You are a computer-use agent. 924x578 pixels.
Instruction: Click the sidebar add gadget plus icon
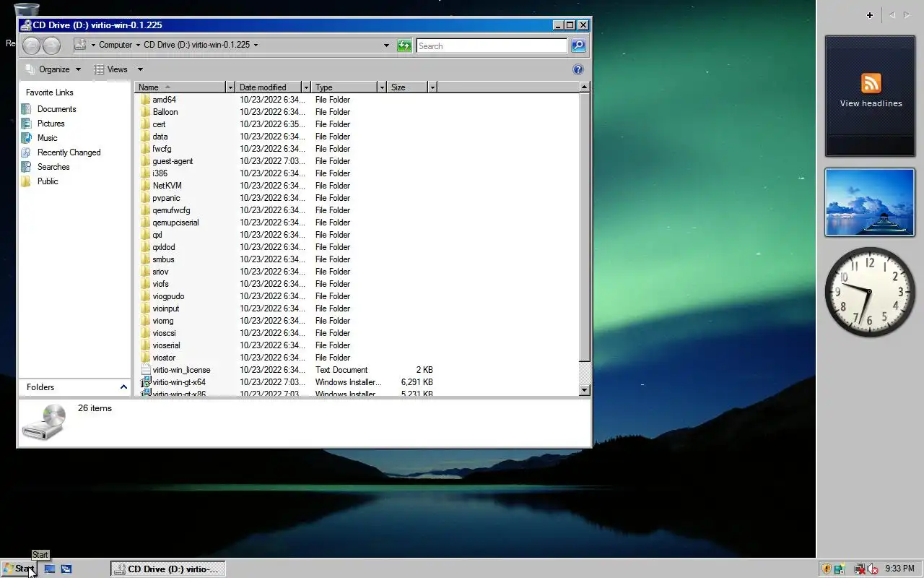(x=870, y=15)
